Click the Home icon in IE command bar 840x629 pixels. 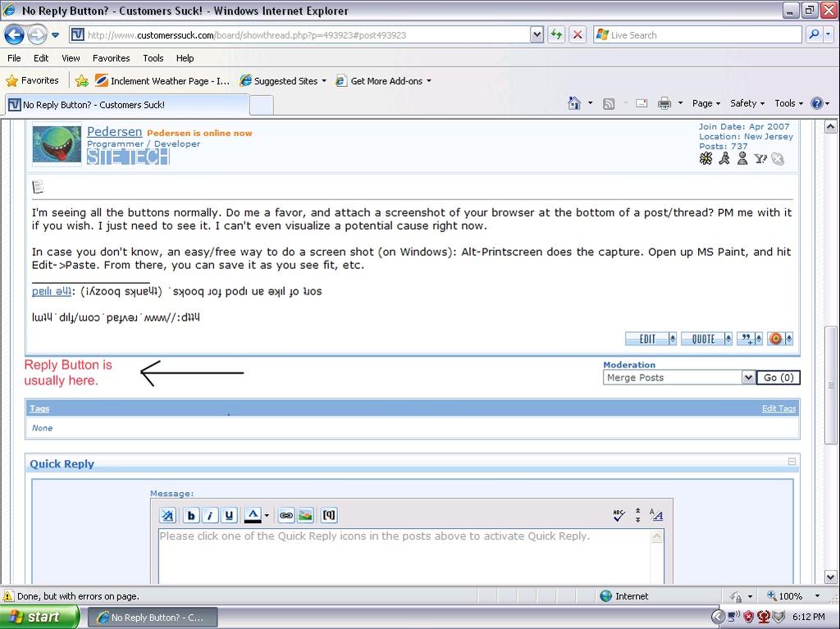[x=574, y=103]
